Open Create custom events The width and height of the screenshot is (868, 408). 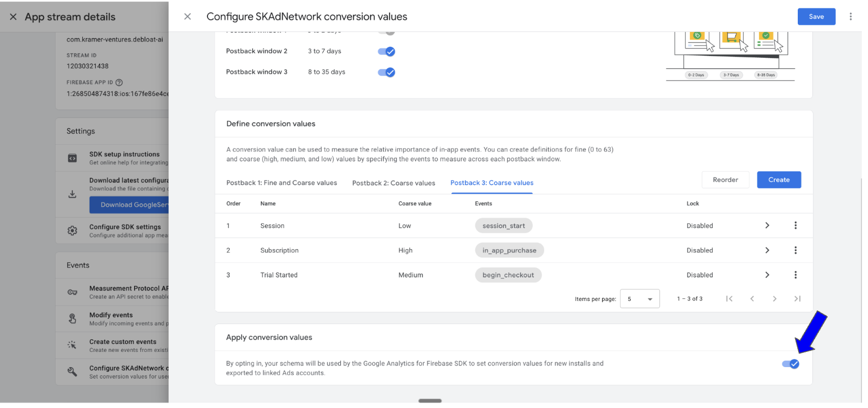click(112, 346)
